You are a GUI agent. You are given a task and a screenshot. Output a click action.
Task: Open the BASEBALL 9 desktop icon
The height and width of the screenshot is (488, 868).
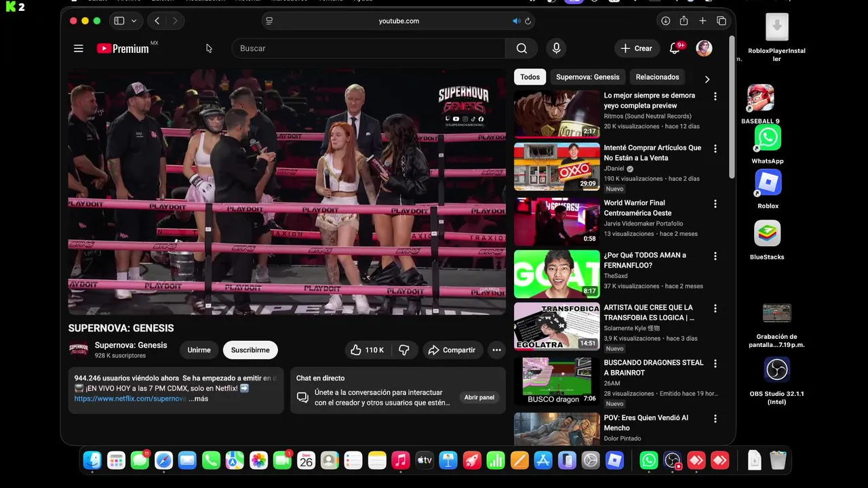pyautogui.click(x=761, y=98)
